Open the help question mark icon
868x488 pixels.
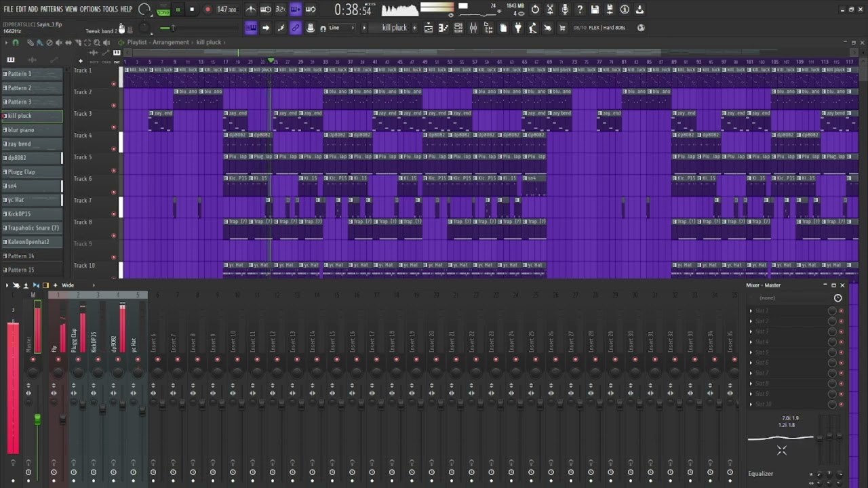click(x=580, y=9)
